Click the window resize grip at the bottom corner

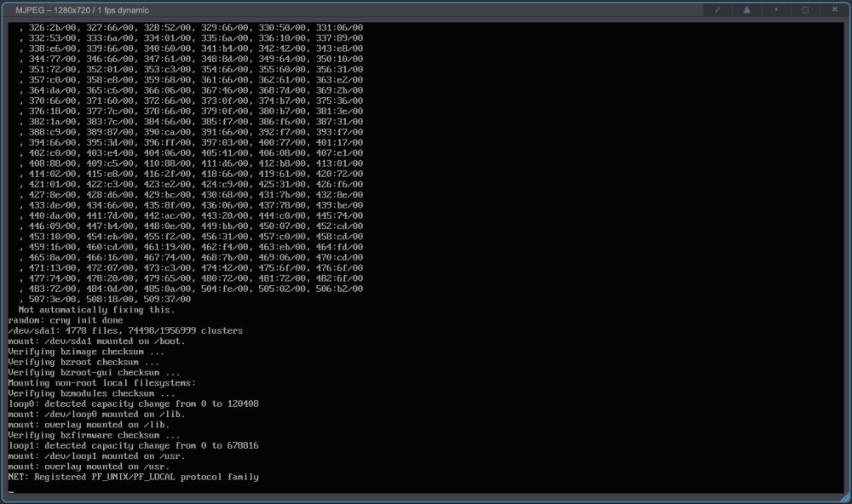[845, 497]
